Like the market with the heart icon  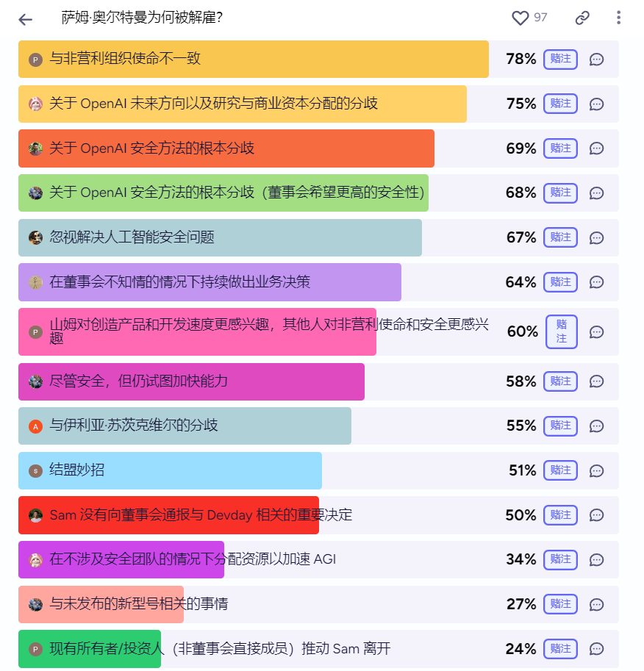click(520, 18)
